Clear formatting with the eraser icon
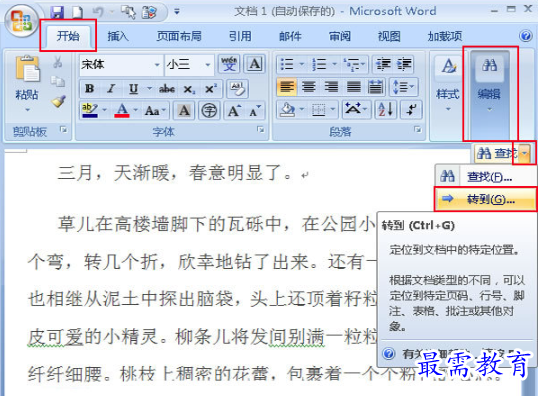The height and width of the screenshot is (396, 539). coord(237,89)
